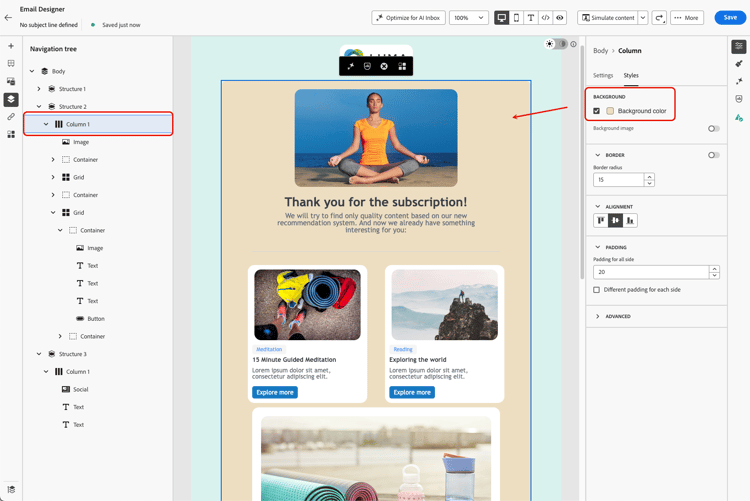Image resolution: width=750 pixels, height=501 pixels.
Task: Enable the Border toggle
Action: click(x=714, y=155)
